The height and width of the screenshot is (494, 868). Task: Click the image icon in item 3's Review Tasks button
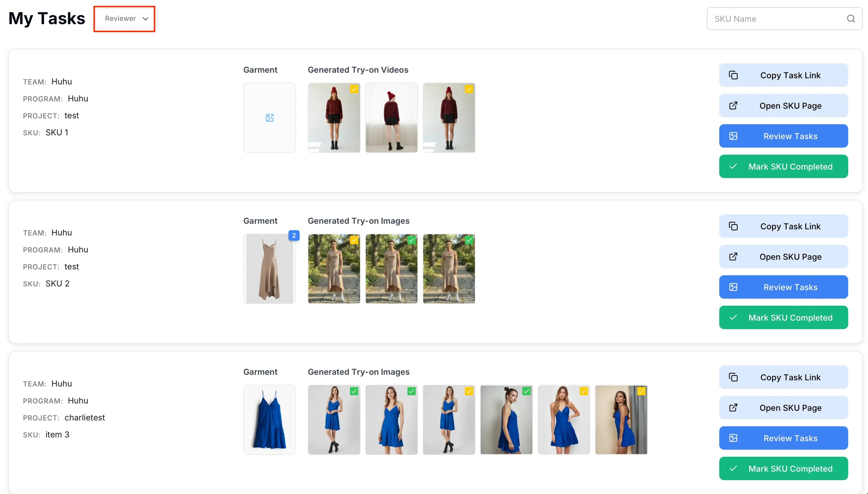click(733, 438)
